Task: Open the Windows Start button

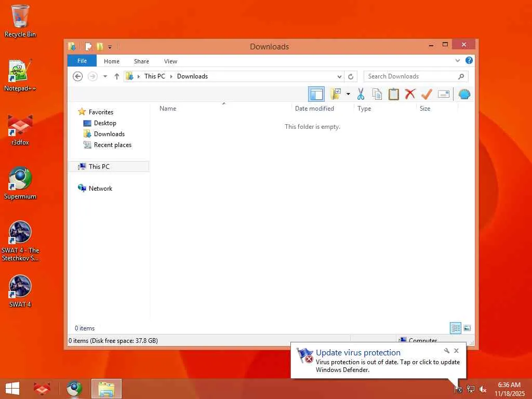Action: 12,389
